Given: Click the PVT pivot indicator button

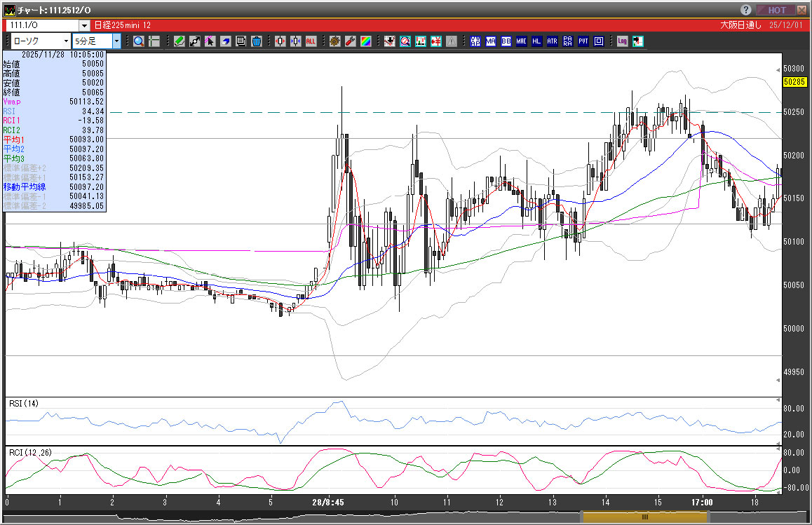Looking at the screenshot, I should [x=583, y=41].
